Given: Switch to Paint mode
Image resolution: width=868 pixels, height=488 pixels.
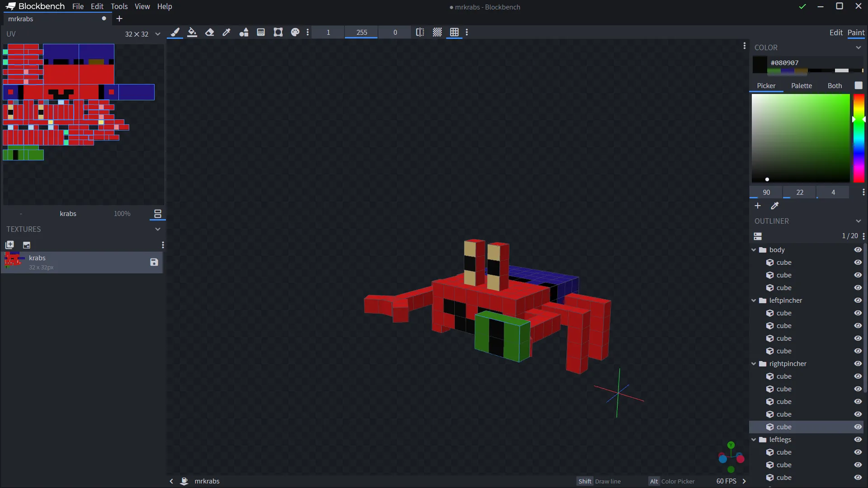Looking at the screenshot, I should coord(856,33).
